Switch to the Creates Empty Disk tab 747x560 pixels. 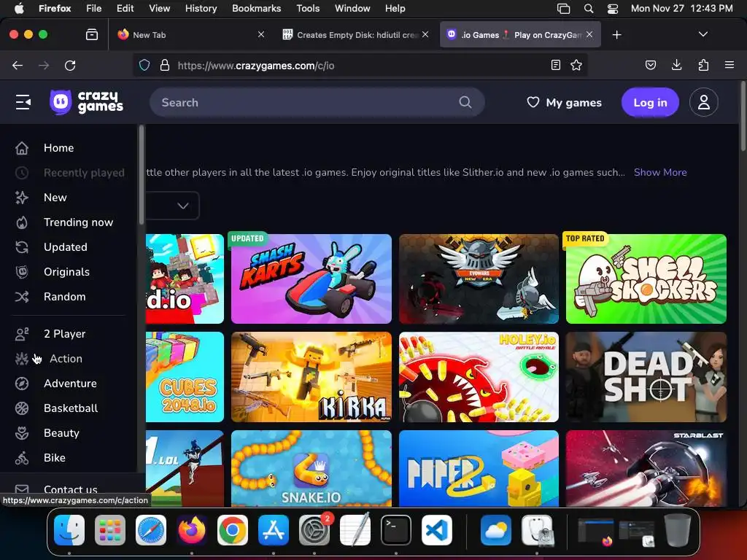click(x=356, y=35)
